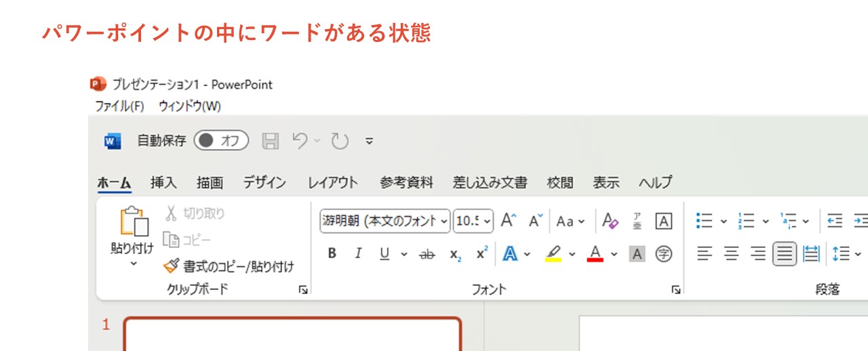Open the 差し込み文書 tab
Viewport: 868px width, 351px height.
(x=490, y=182)
